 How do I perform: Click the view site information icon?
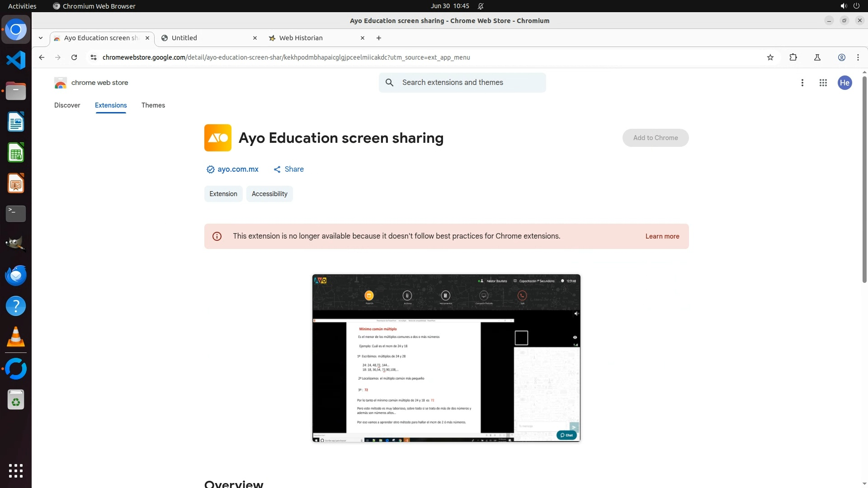click(x=94, y=57)
